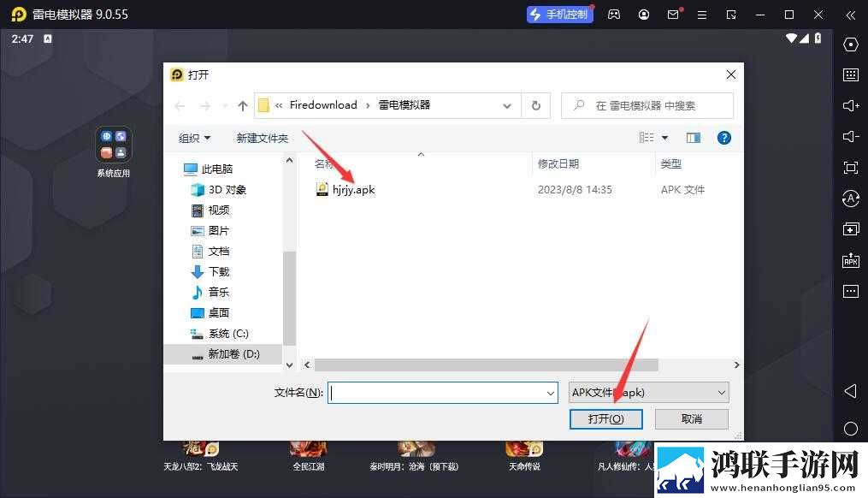The height and width of the screenshot is (498, 868).
Task: Click the multi-window icon in title bar
Action: click(x=731, y=15)
